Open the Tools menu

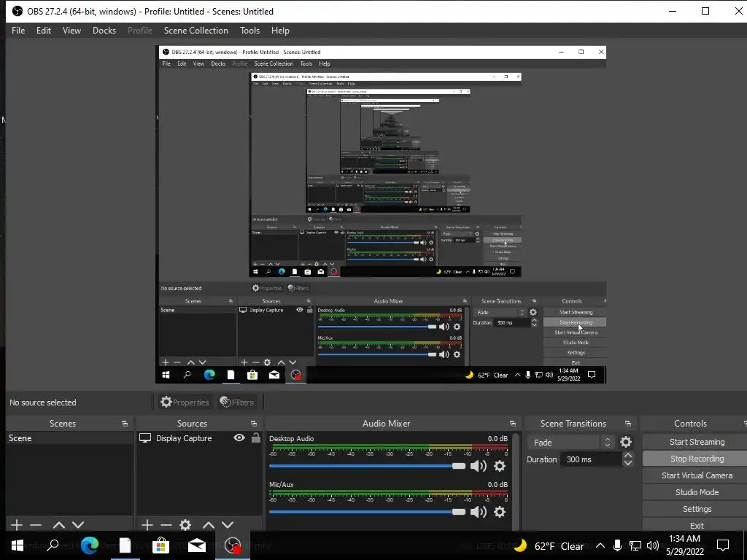[x=249, y=31]
